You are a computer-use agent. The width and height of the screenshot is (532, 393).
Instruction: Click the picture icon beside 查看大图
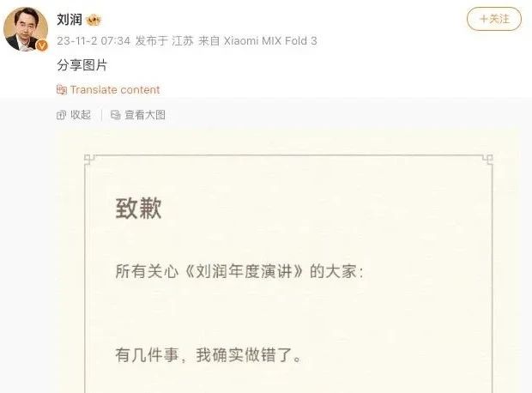coord(115,115)
